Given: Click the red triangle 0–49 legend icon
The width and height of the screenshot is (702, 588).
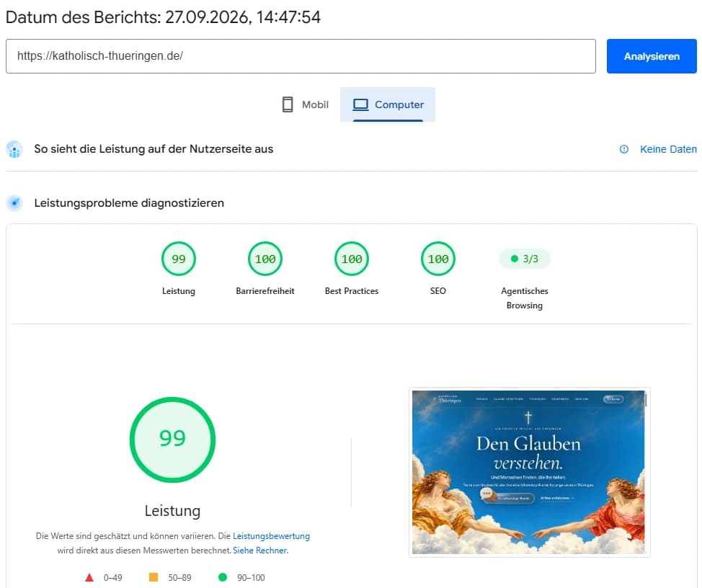Looking at the screenshot, I should (x=89, y=577).
